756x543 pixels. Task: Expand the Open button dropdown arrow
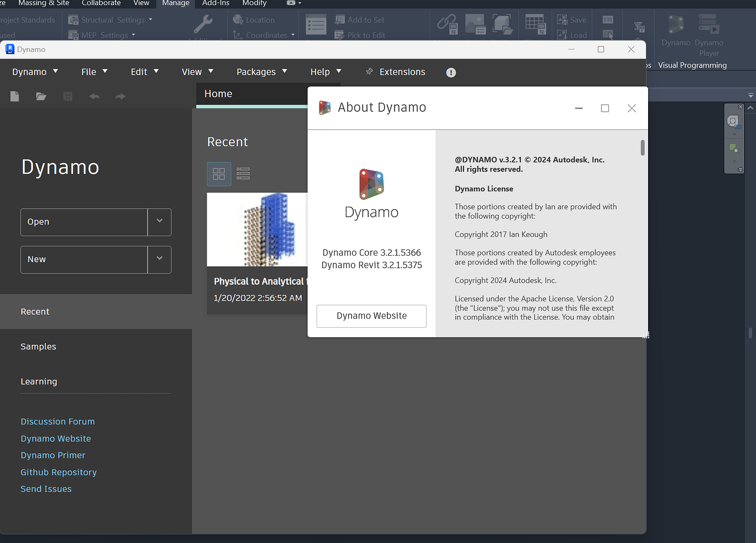(159, 222)
